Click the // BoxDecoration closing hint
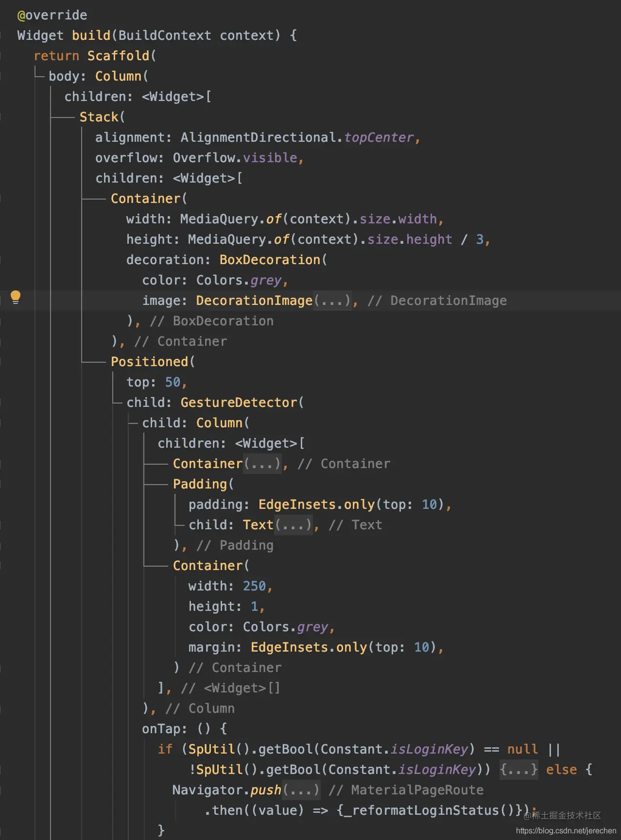 click(x=212, y=321)
